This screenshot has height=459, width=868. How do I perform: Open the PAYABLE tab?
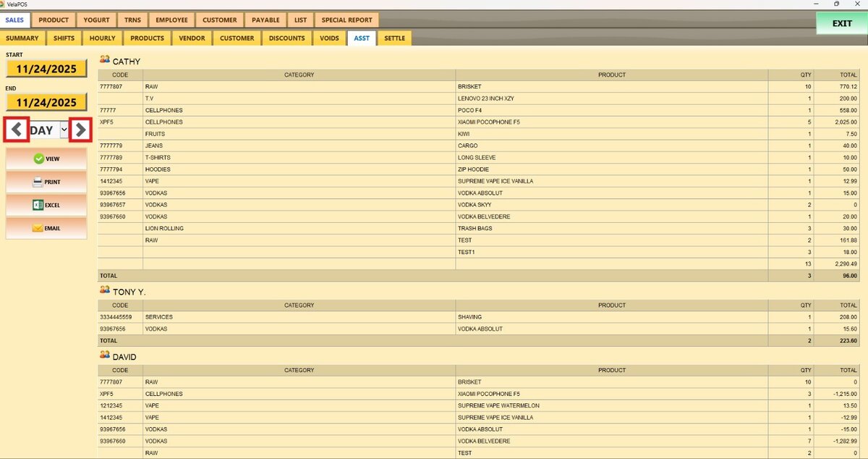pos(265,20)
